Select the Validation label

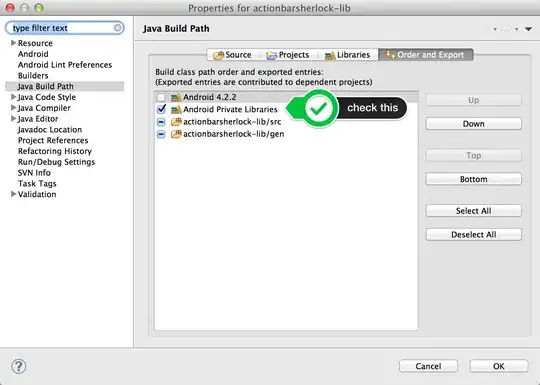[37, 195]
